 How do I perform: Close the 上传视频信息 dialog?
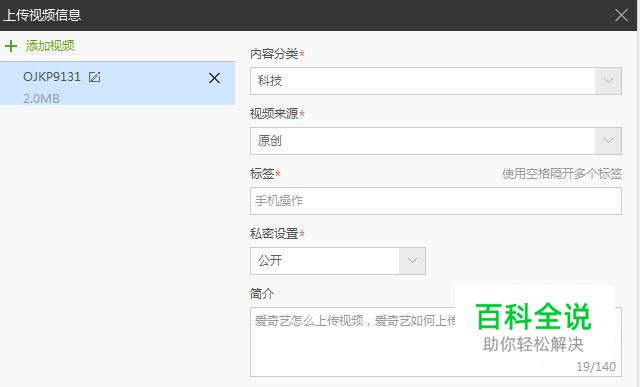pos(621,15)
